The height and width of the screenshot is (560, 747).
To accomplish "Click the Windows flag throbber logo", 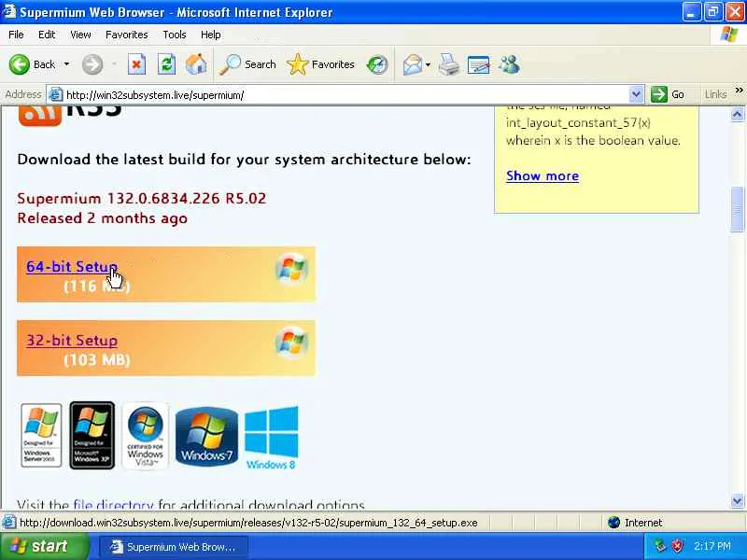I will [x=729, y=35].
